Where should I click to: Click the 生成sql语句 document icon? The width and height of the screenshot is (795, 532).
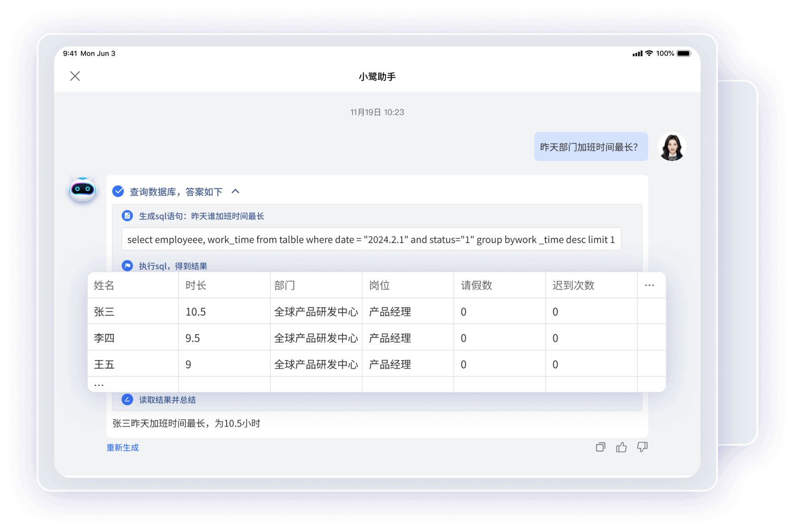click(127, 216)
